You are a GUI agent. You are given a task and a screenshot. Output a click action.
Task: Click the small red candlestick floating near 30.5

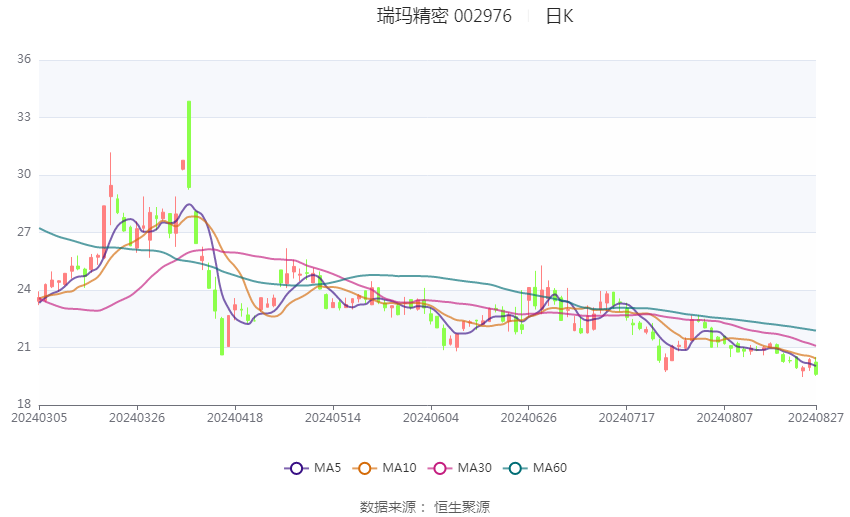183,165
